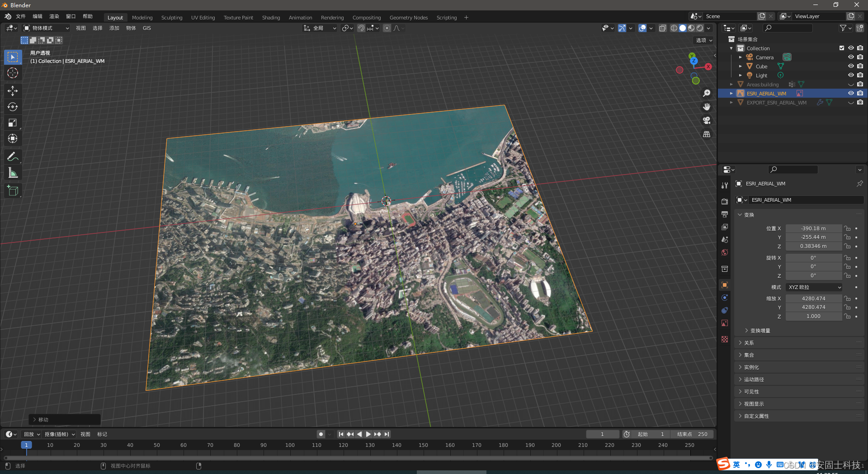The height and width of the screenshot is (474, 868).
Task: Select the Rotate tool
Action: click(13, 107)
